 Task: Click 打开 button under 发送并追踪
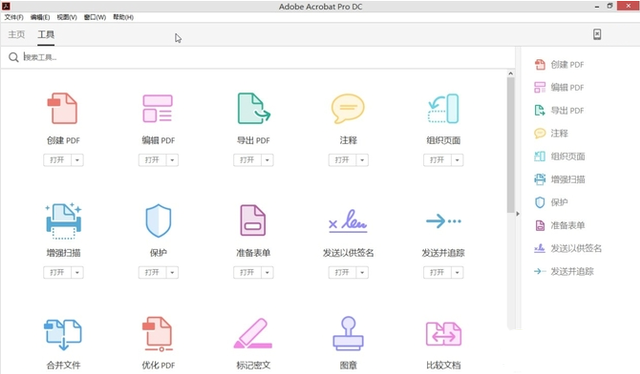437,272
